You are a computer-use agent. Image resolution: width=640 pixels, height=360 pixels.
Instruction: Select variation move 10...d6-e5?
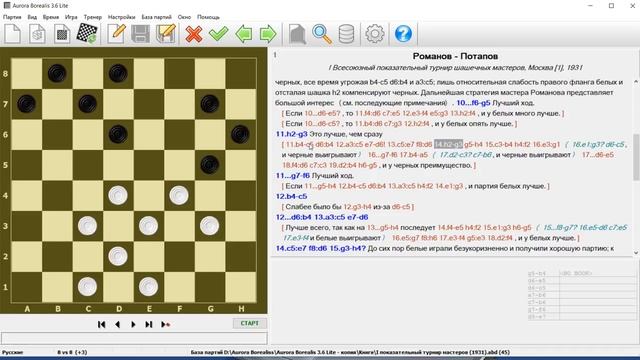pos(322,113)
